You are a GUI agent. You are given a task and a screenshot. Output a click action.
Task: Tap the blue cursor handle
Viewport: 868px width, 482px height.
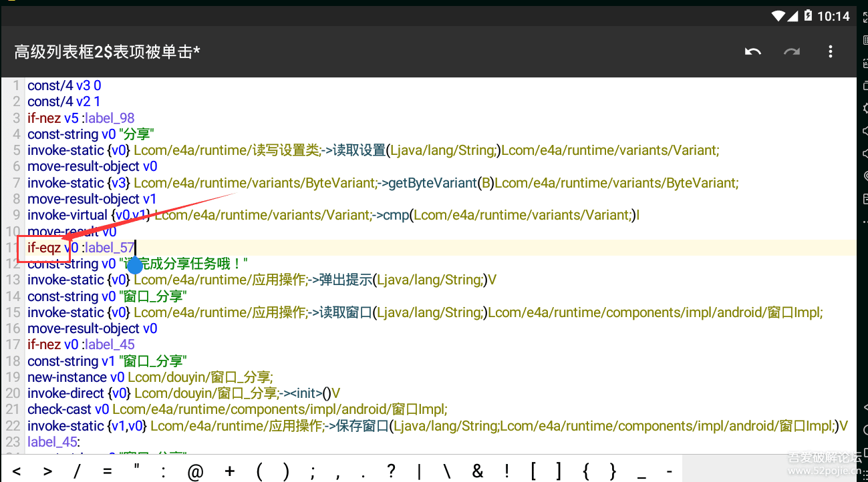coord(135,265)
